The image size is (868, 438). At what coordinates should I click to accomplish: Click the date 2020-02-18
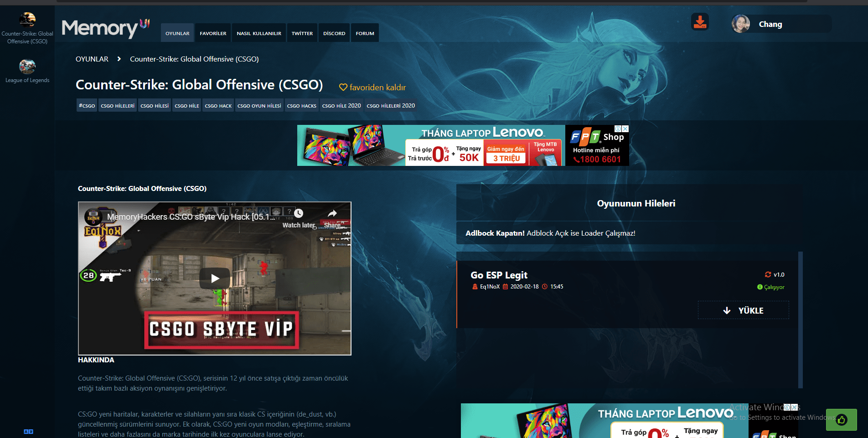click(x=524, y=287)
